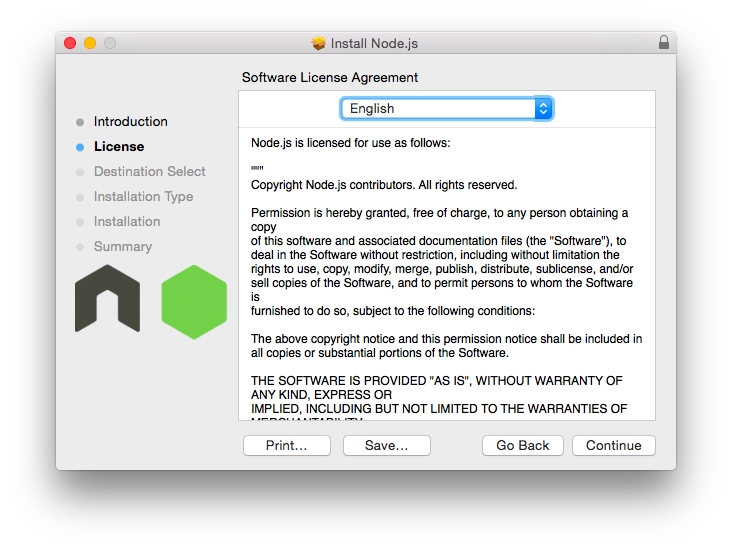Click the yellow minimize window button

(x=90, y=43)
